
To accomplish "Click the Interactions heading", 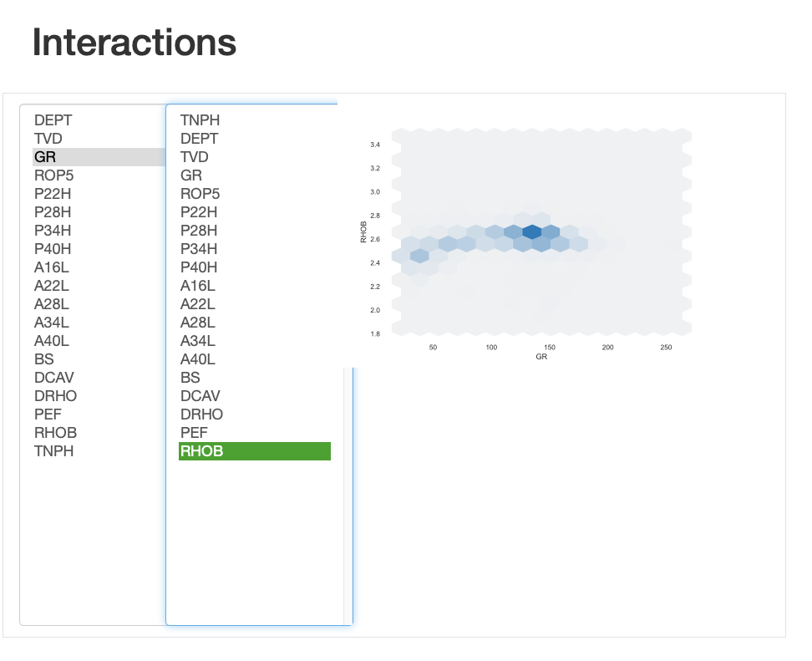I will pos(134,43).
